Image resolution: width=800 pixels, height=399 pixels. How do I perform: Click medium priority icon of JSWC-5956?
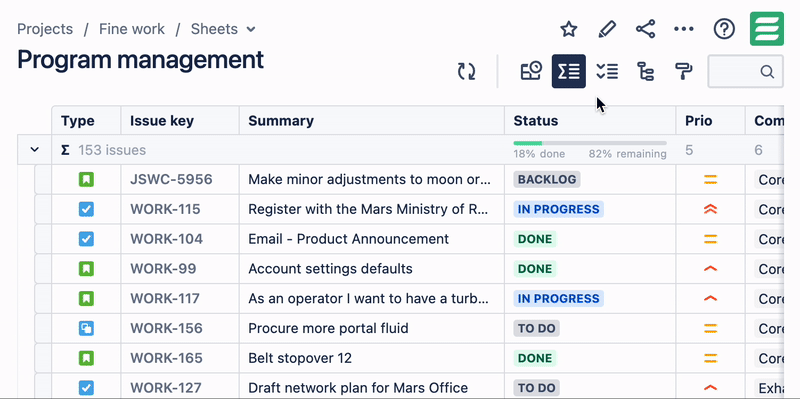point(711,180)
